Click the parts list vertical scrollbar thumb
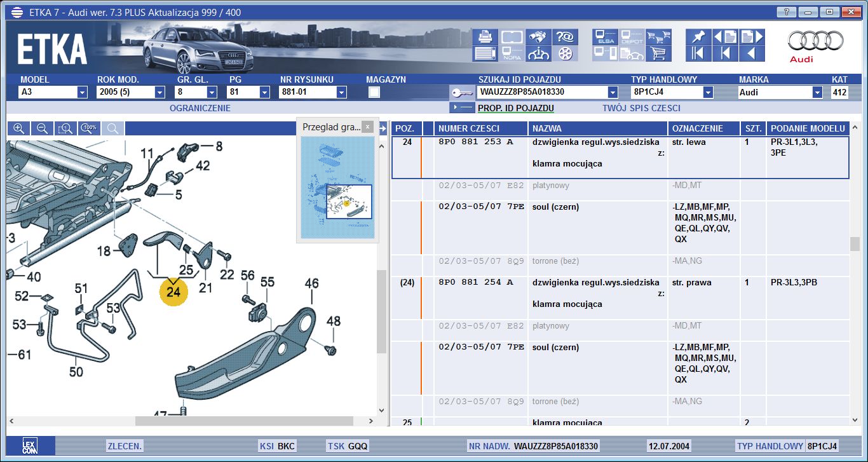 855,245
